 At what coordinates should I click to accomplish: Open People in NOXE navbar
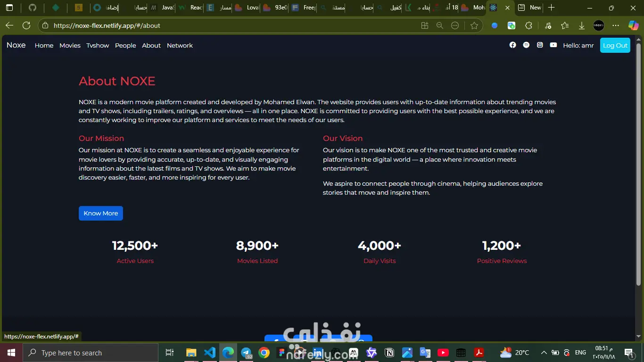pyautogui.click(x=125, y=45)
